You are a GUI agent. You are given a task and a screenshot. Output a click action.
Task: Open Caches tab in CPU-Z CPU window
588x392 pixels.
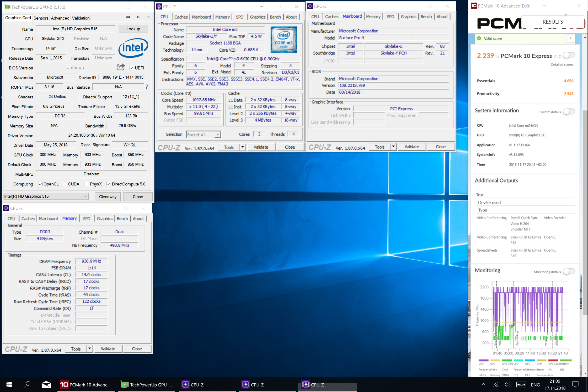pyautogui.click(x=181, y=17)
